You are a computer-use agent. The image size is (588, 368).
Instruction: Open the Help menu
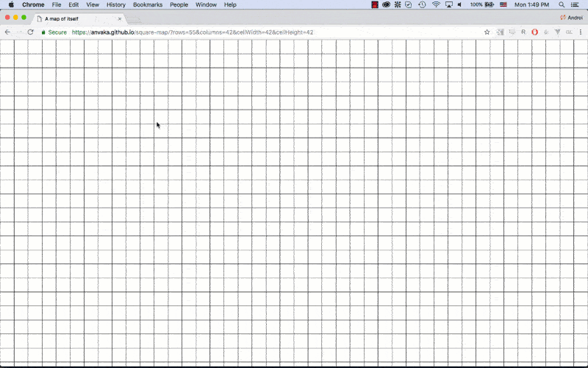point(230,4)
